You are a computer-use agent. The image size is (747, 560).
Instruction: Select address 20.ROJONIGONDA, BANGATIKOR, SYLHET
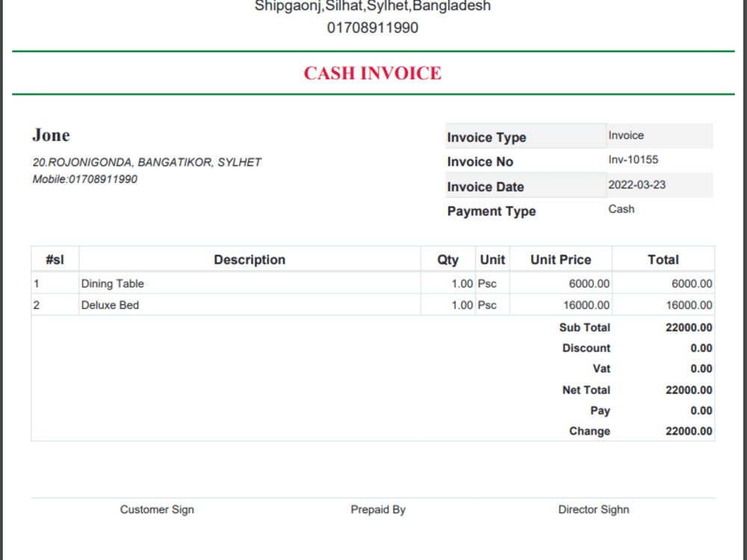click(x=146, y=162)
